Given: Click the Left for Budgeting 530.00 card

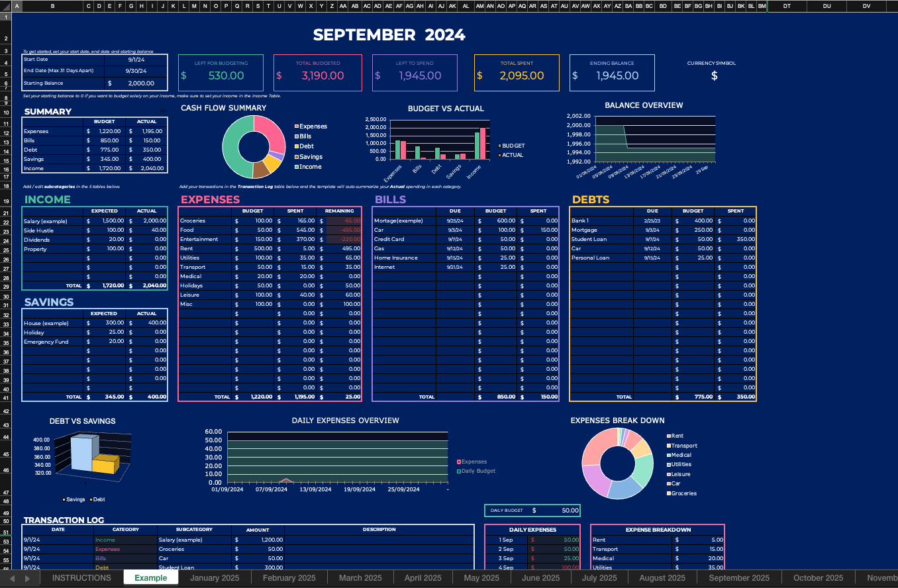Looking at the screenshot, I should [221, 72].
